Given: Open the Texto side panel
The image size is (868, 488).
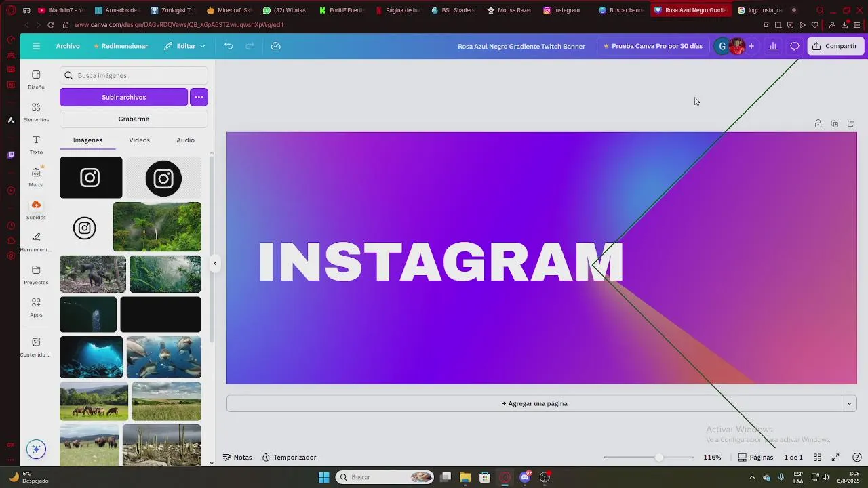Looking at the screenshot, I should click(36, 144).
